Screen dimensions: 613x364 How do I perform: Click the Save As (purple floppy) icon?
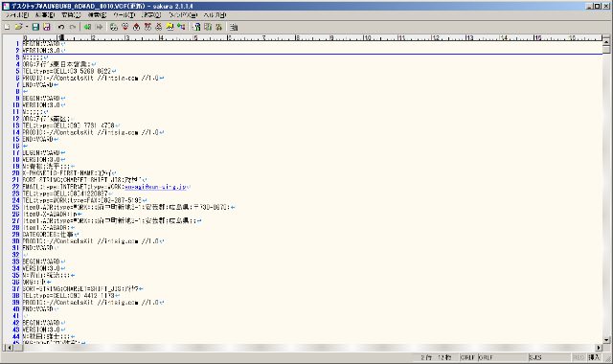(47, 27)
